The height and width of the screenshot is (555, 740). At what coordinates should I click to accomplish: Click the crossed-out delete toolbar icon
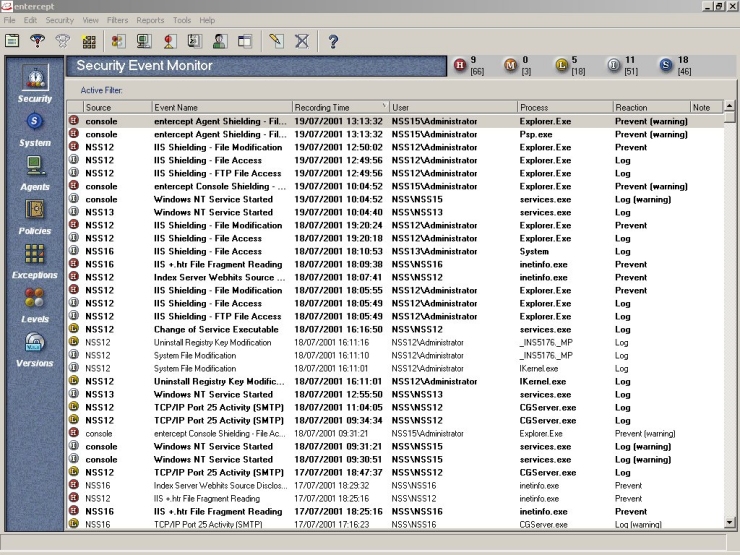[x=302, y=41]
